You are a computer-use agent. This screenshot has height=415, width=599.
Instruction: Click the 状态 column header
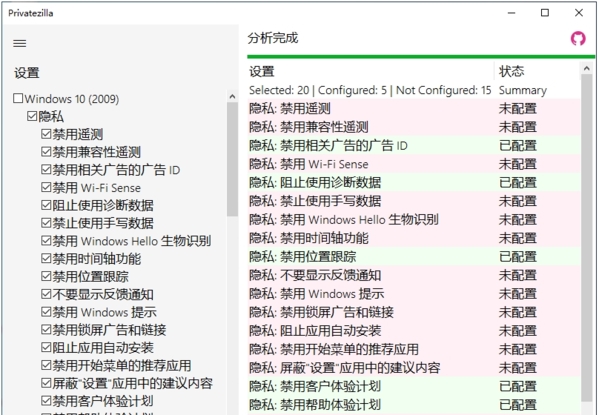point(537,71)
